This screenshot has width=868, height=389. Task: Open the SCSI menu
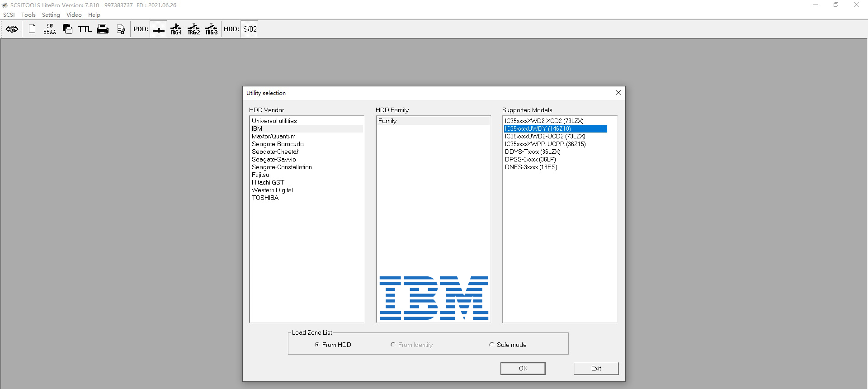point(9,15)
